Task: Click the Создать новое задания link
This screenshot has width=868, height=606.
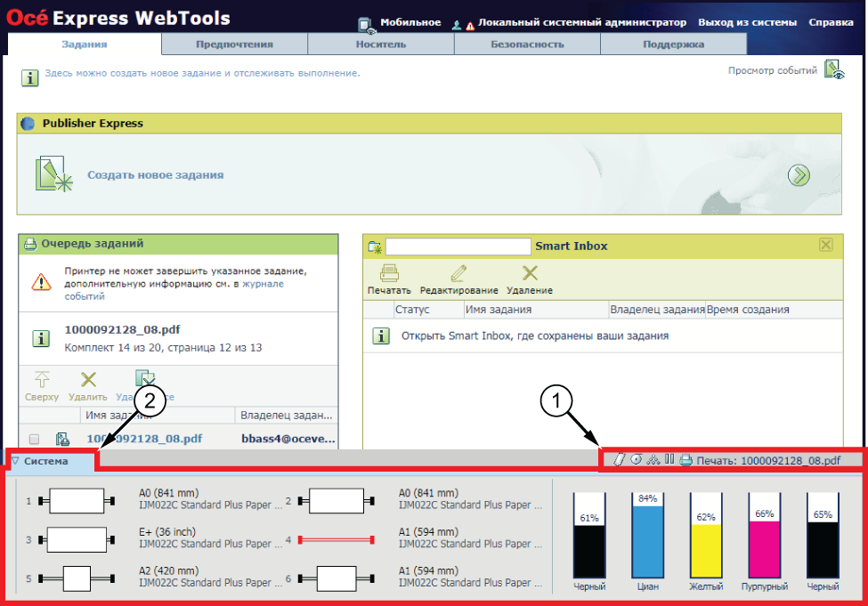Action: click(x=156, y=175)
